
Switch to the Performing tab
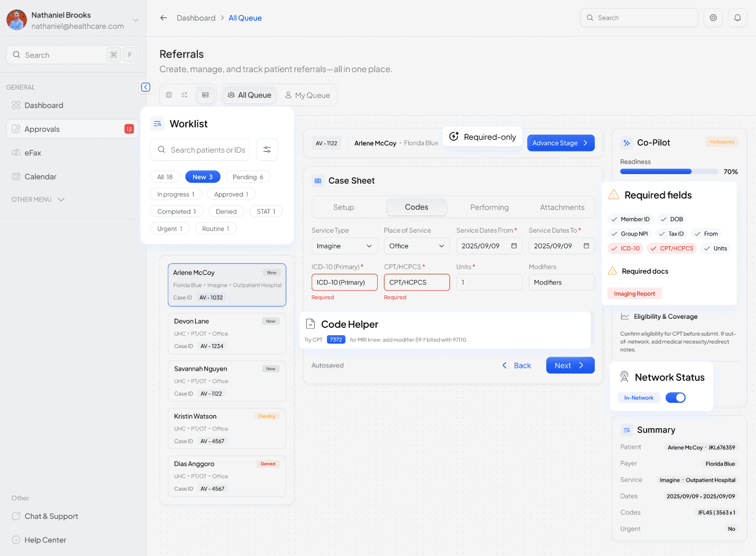(x=489, y=207)
